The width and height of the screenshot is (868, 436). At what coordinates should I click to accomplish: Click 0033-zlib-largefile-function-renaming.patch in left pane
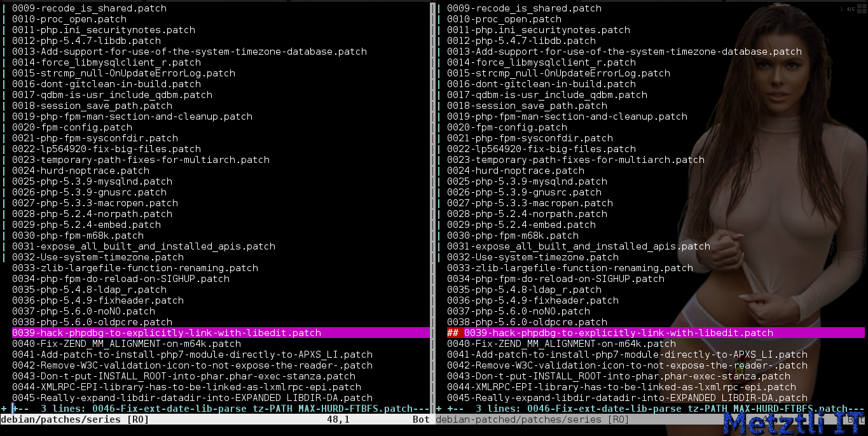point(135,268)
